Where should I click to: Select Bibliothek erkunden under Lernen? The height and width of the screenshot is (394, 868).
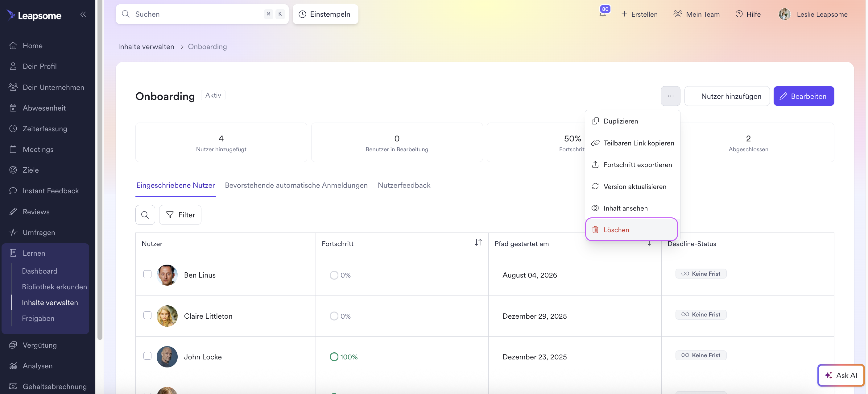[x=54, y=287]
